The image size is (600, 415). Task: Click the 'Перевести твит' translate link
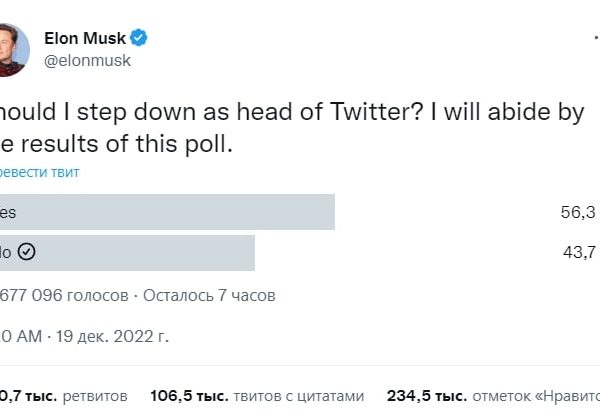pyautogui.click(x=40, y=172)
